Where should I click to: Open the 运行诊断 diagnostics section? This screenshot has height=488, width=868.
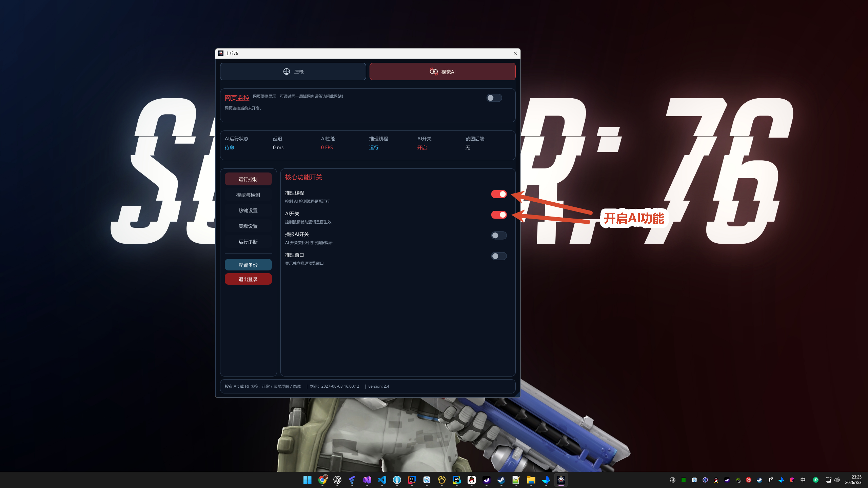(248, 242)
